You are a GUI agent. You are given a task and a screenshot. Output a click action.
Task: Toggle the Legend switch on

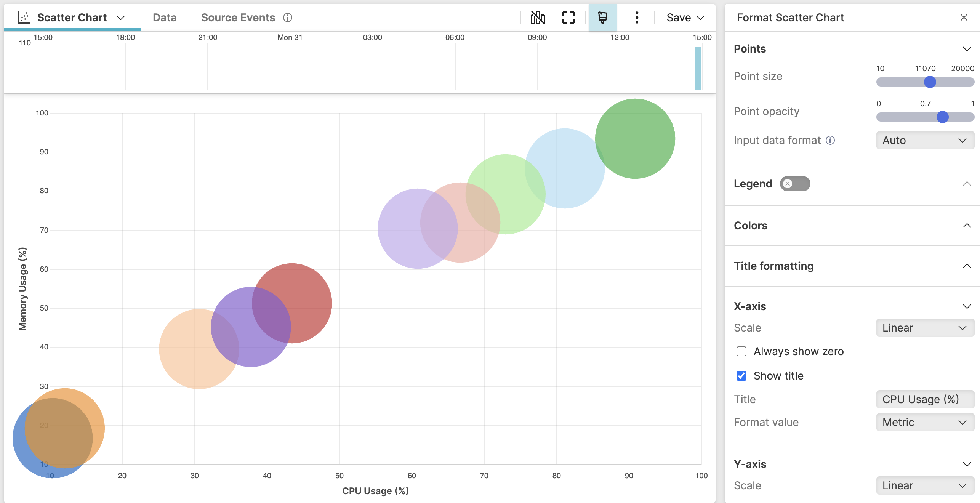click(x=795, y=184)
